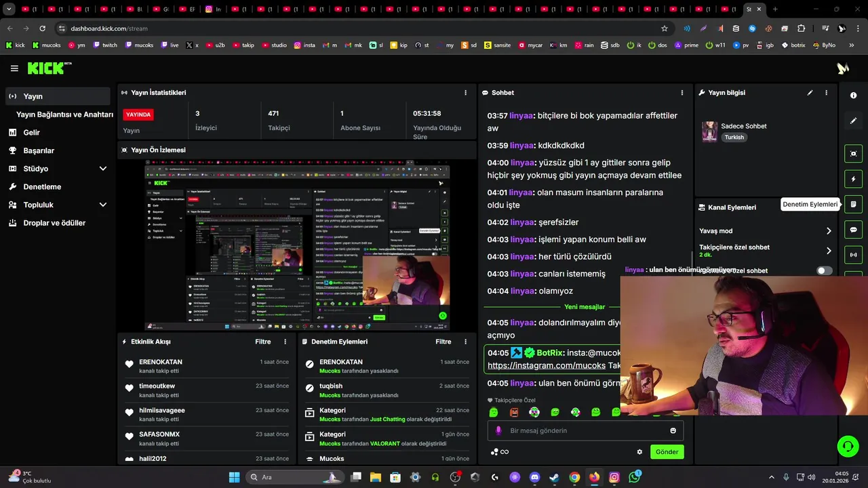Click the channel points icon below message box
Viewport: 868px width, 488px height.
coord(500,452)
